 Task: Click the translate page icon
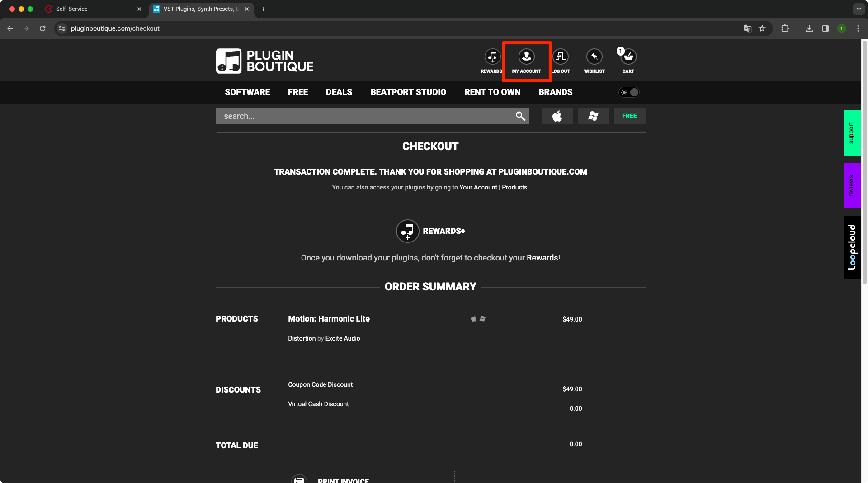(x=748, y=28)
